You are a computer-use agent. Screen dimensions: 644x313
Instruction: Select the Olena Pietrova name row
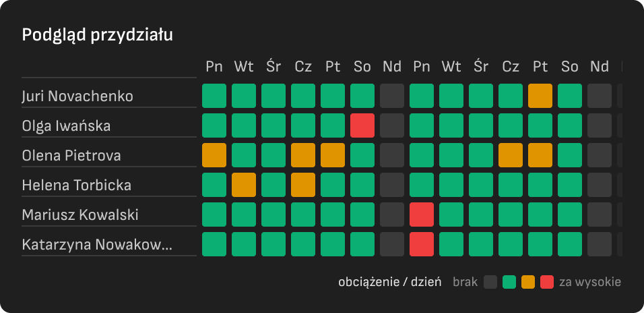[109, 155]
